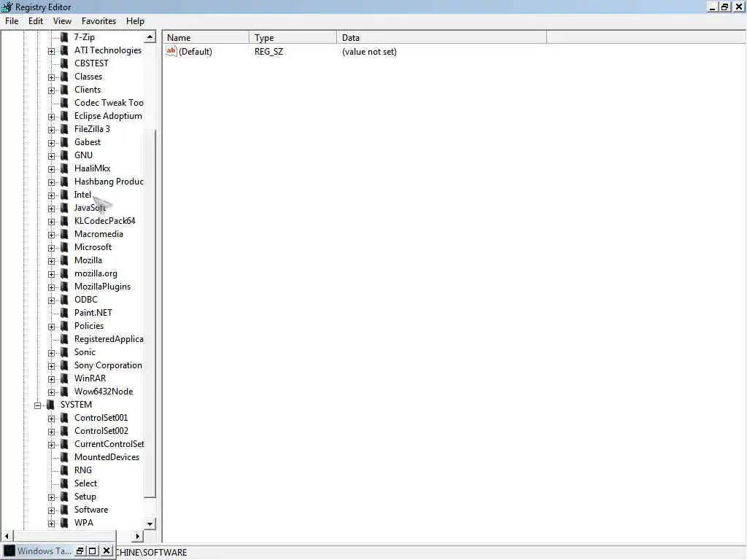This screenshot has width=747, height=560.
Task: Maximize the Windows Ta... minimized window
Action: (x=93, y=551)
